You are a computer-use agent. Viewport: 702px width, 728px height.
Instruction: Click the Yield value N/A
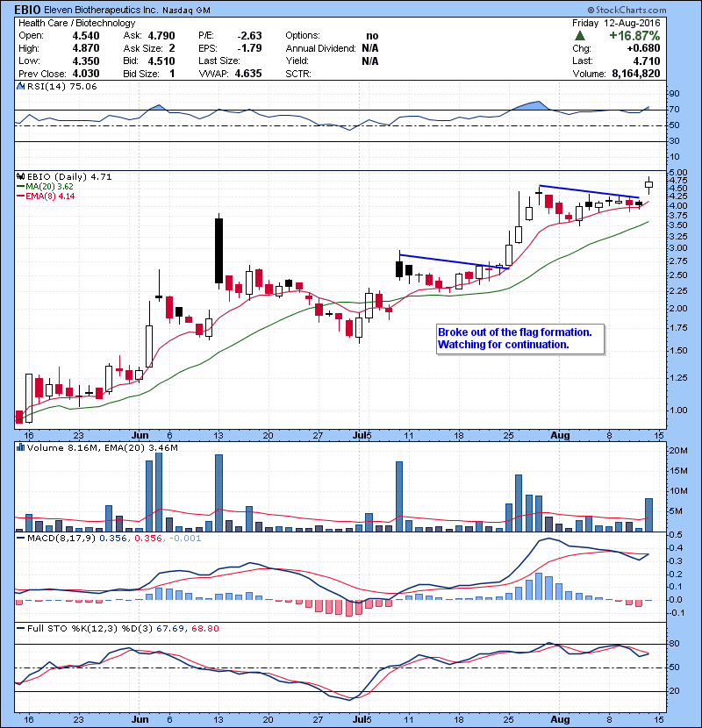click(x=369, y=61)
